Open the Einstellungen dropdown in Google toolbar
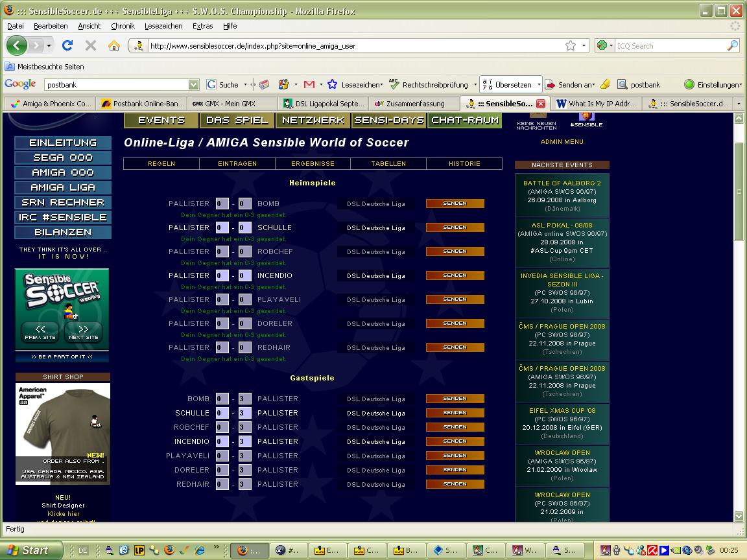 pyautogui.click(x=715, y=84)
